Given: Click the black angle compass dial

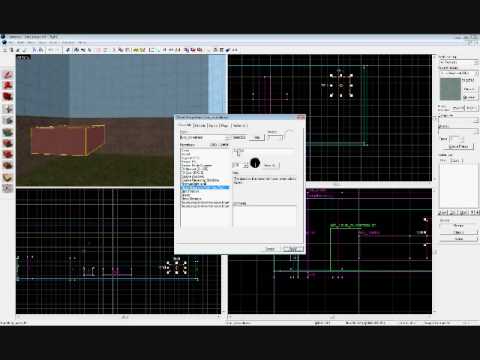Looking at the screenshot, I should 255,163.
